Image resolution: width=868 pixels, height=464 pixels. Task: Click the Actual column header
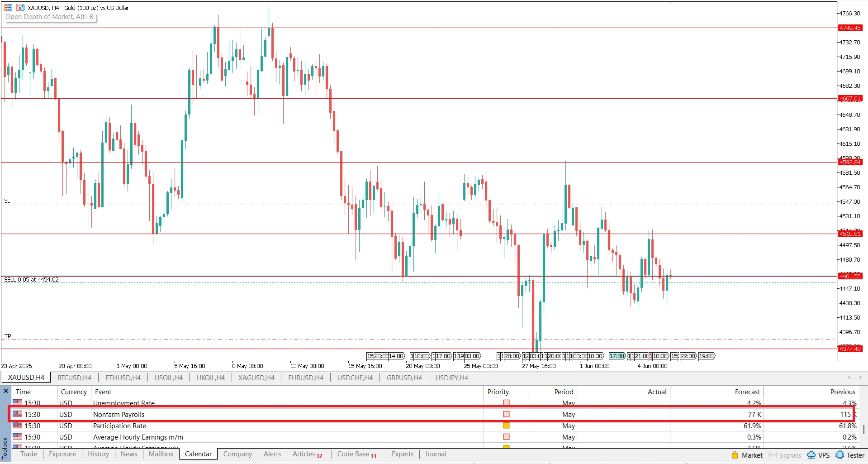[x=623, y=392]
